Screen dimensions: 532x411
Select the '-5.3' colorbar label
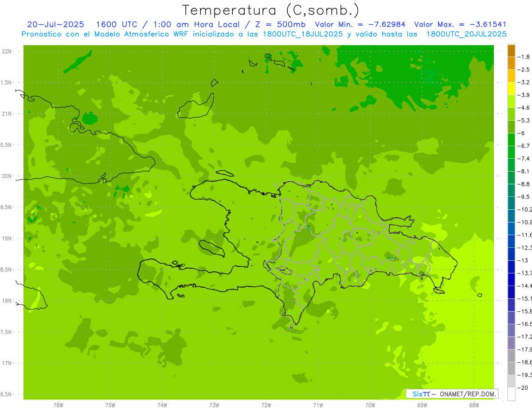point(524,120)
